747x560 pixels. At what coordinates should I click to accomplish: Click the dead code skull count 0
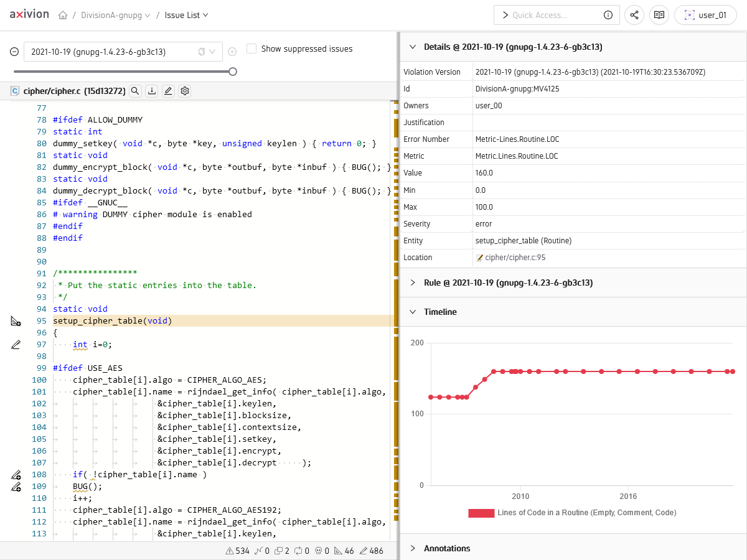tap(322, 551)
